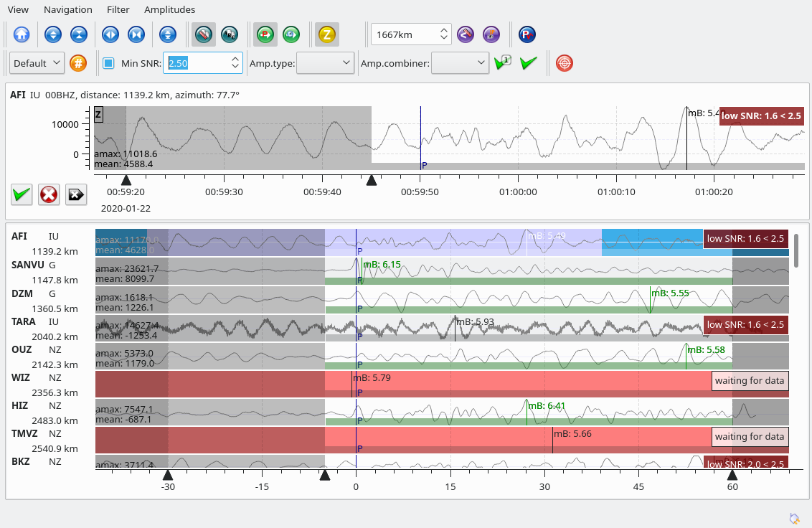This screenshot has width=812, height=528.
Task: Toggle the dark teal ruler icon button
Action: coord(204,34)
